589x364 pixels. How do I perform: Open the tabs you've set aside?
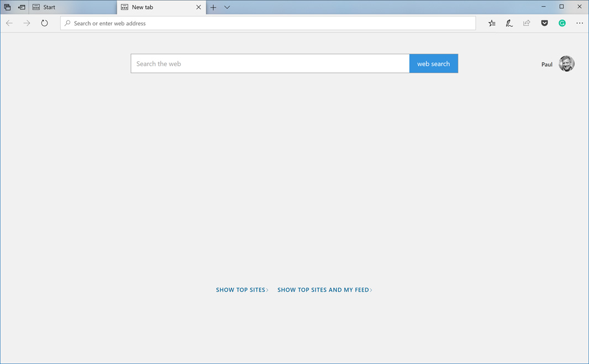click(x=7, y=7)
